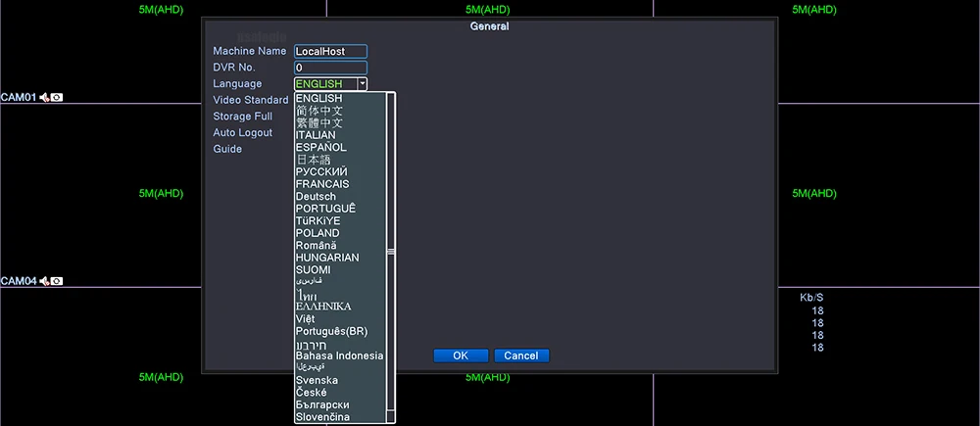Select Traditional Chinese 繁體中文 option
The height and width of the screenshot is (426, 980).
click(x=340, y=123)
